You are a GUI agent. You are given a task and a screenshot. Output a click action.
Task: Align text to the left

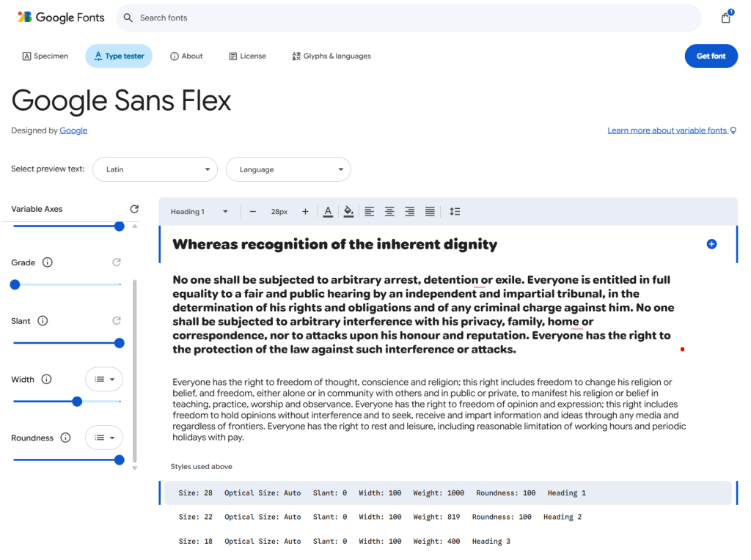(370, 211)
